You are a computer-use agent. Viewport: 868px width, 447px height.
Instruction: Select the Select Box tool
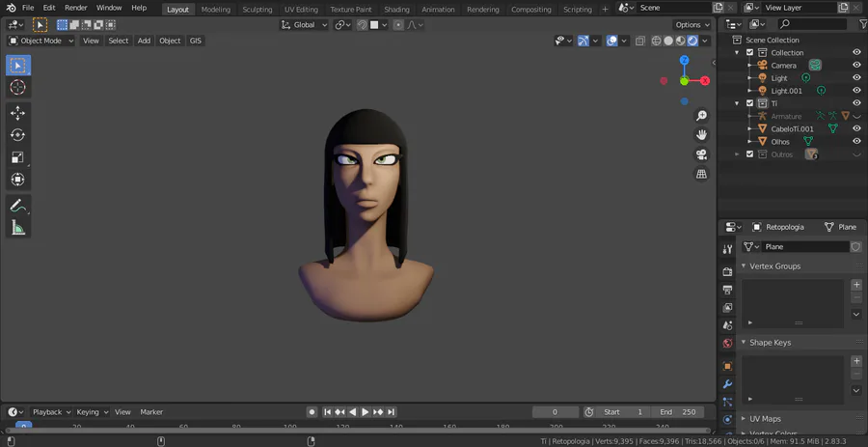coord(18,66)
